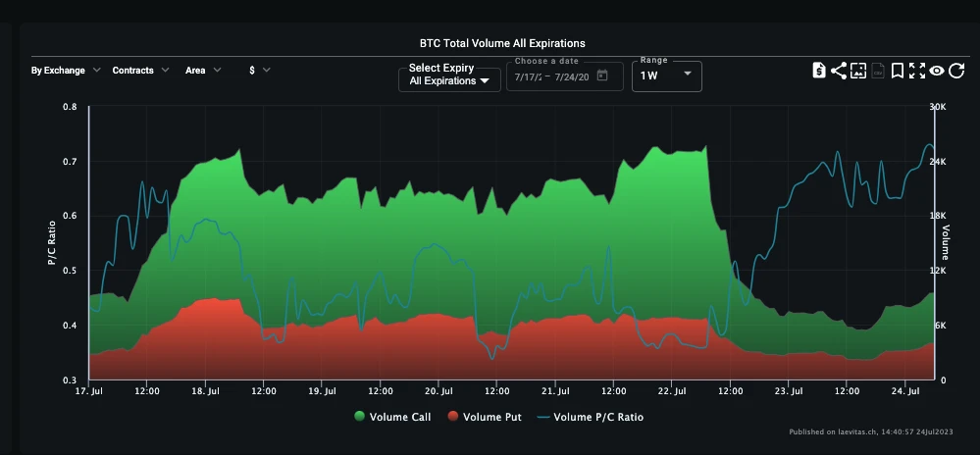The image size is (980, 455).
Task: Toggle Volume Put series in legend
Action: pyautogui.click(x=487, y=417)
